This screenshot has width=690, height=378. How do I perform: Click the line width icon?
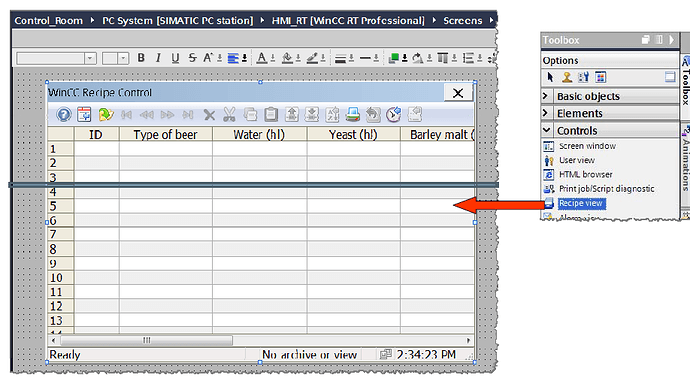pyautogui.click(x=340, y=58)
